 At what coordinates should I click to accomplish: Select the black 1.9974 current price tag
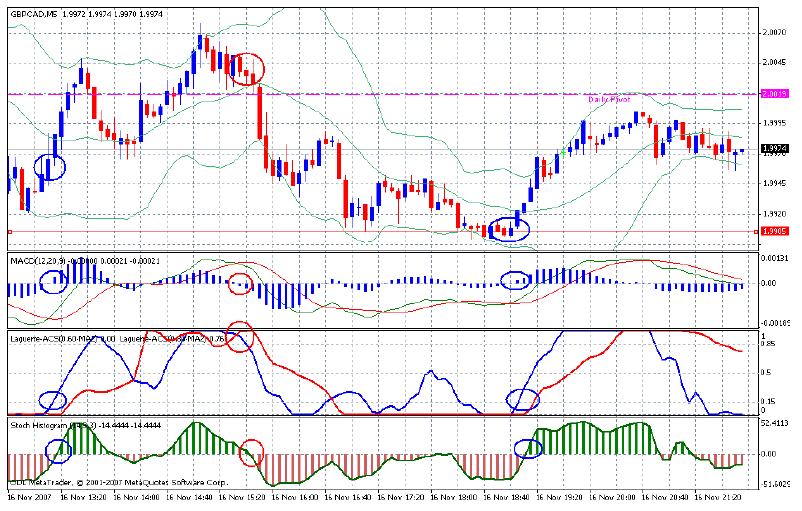point(775,149)
